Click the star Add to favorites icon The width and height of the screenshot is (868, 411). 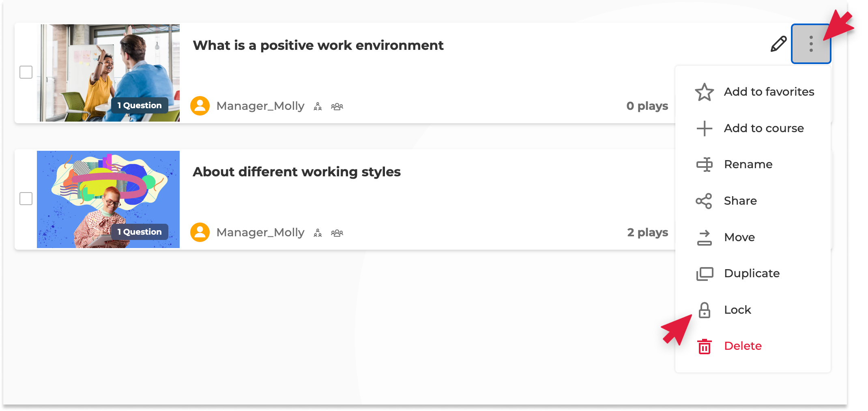704,92
